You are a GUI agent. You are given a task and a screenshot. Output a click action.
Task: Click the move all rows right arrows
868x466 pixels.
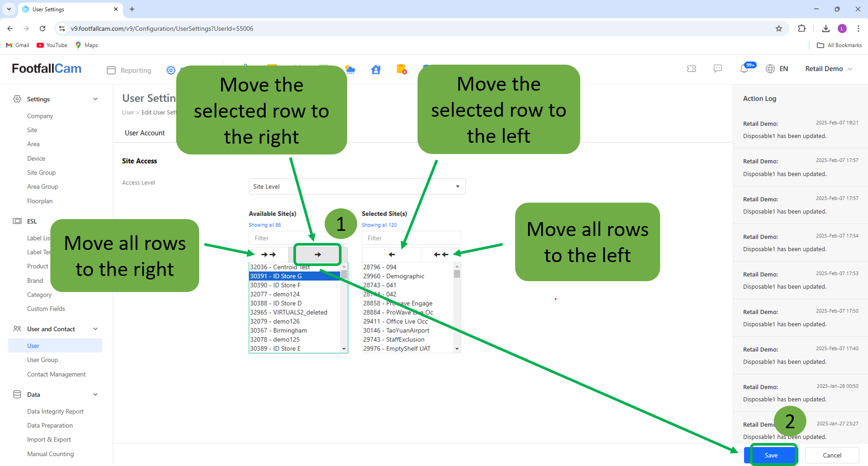coord(269,255)
